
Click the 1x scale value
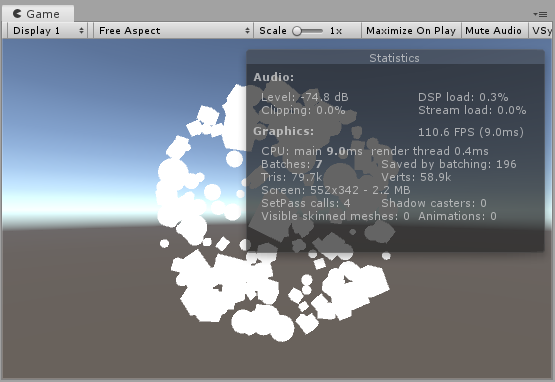(x=336, y=31)
